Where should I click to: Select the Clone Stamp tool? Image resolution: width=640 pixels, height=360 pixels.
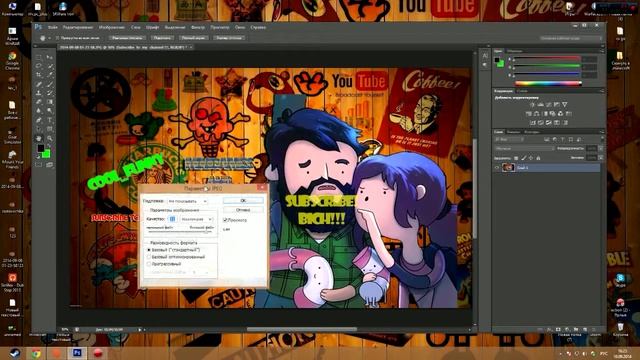(x=39, y=93)
